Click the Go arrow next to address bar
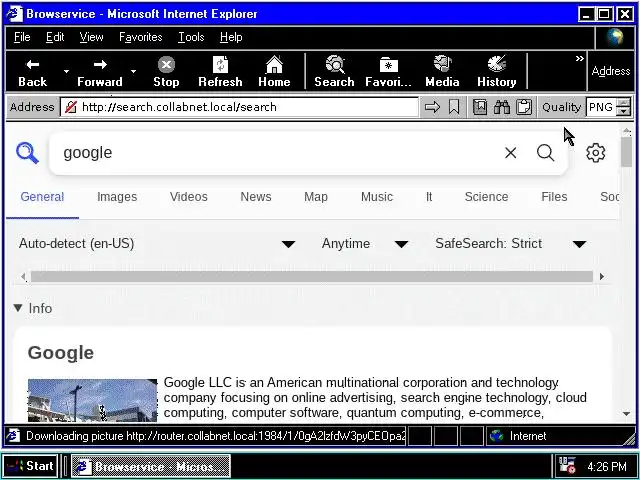 click(x=432, y=107)
